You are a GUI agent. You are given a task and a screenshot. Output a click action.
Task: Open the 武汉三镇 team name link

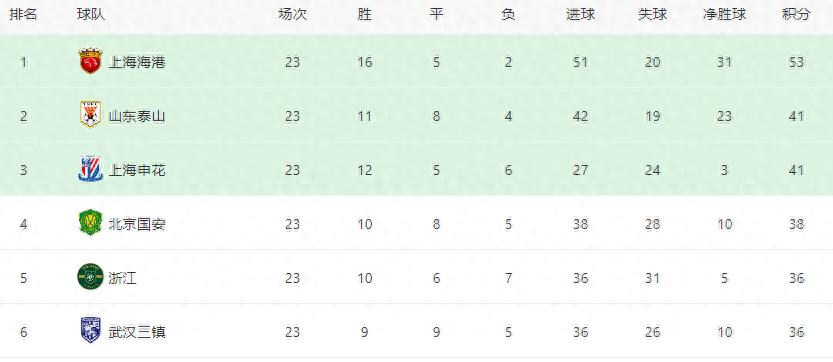pos(137,332)
